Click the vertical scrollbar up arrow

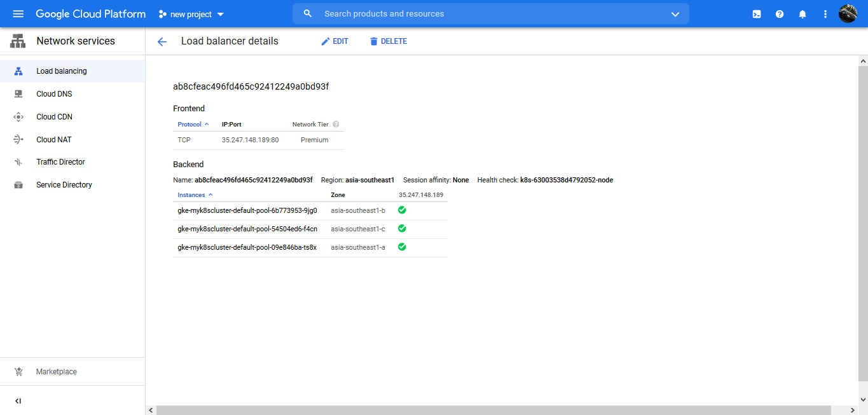coord(863,61)
